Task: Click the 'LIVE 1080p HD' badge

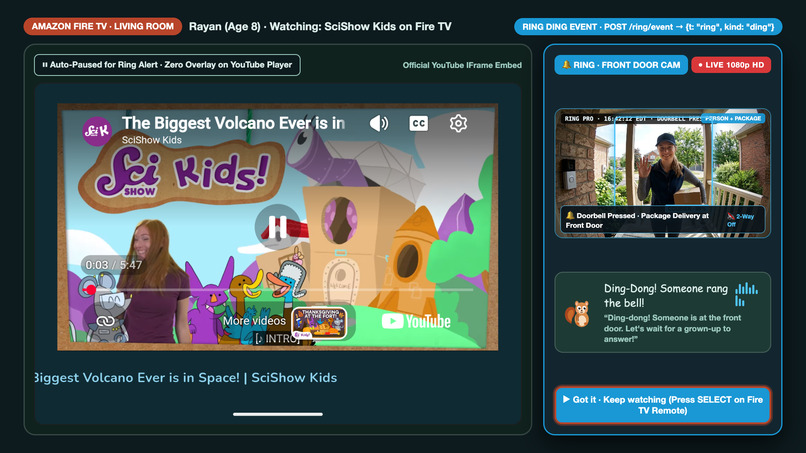Action: coord(731,65)
